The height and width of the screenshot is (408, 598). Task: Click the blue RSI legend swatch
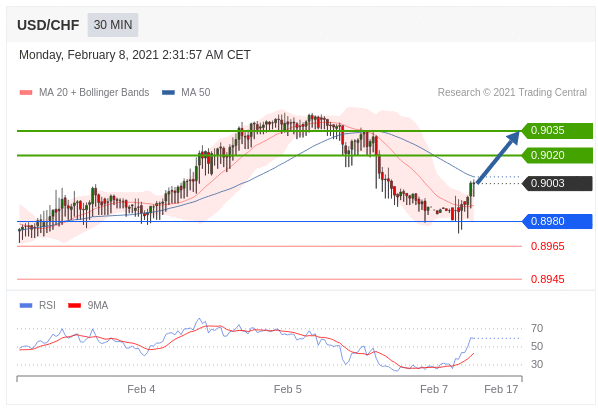(x=26, y=305)
